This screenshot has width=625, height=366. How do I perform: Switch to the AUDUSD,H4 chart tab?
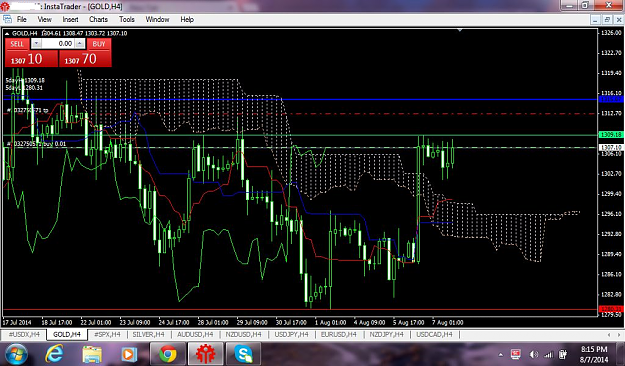click(195, 334)
